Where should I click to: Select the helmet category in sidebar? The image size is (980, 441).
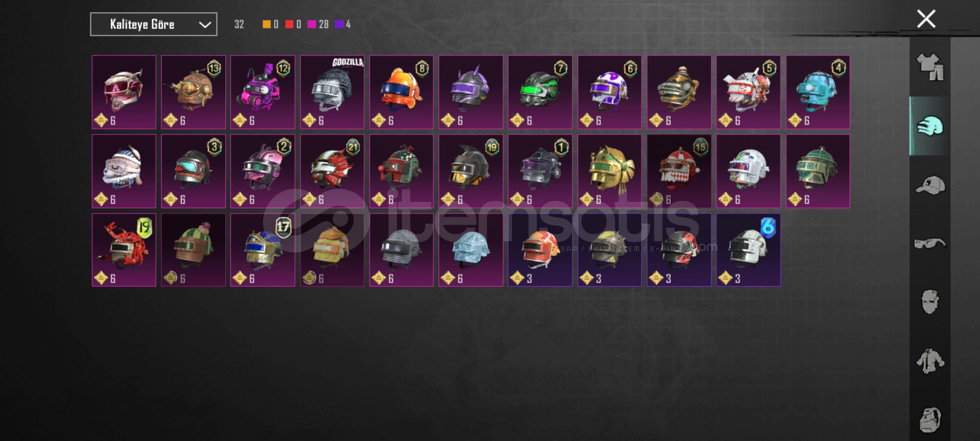[930, 126]
